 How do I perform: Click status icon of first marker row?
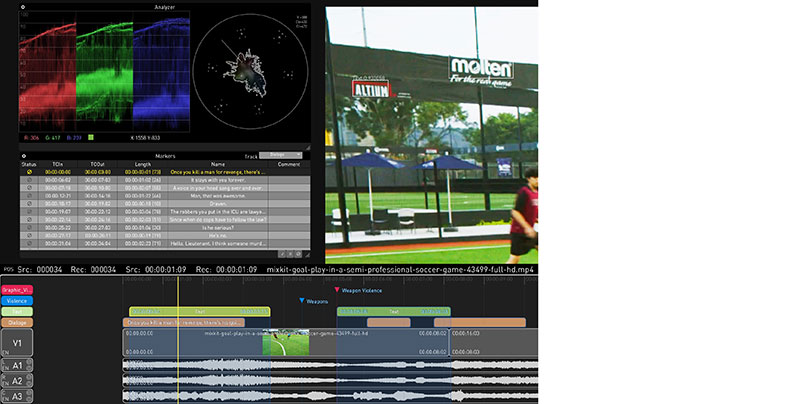(30, 172)
